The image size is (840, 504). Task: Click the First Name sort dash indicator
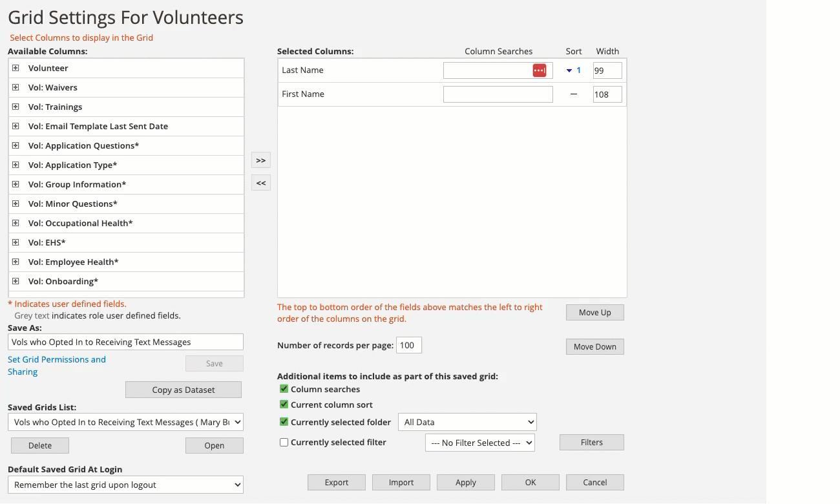pyautogui.click(x=574, y=94)
